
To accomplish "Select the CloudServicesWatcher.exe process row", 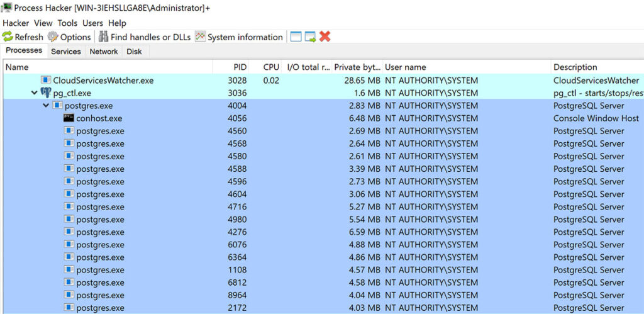I will point(324,80).
